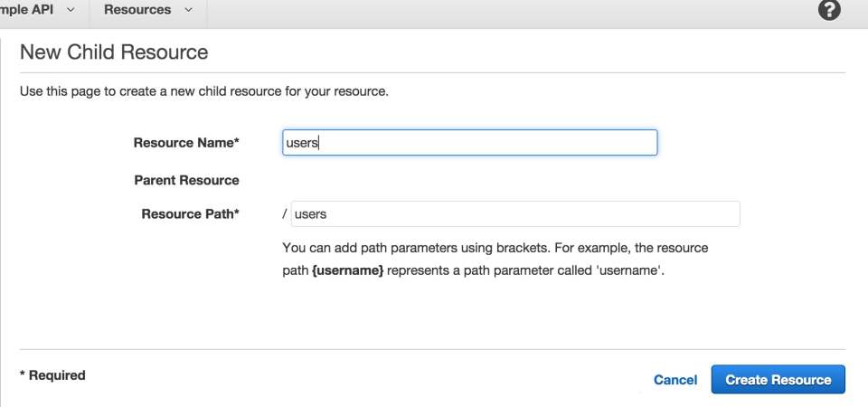Screen dimensions: 868x407
Task: Select the API name breadcrumb item
Action: [26, 10]
